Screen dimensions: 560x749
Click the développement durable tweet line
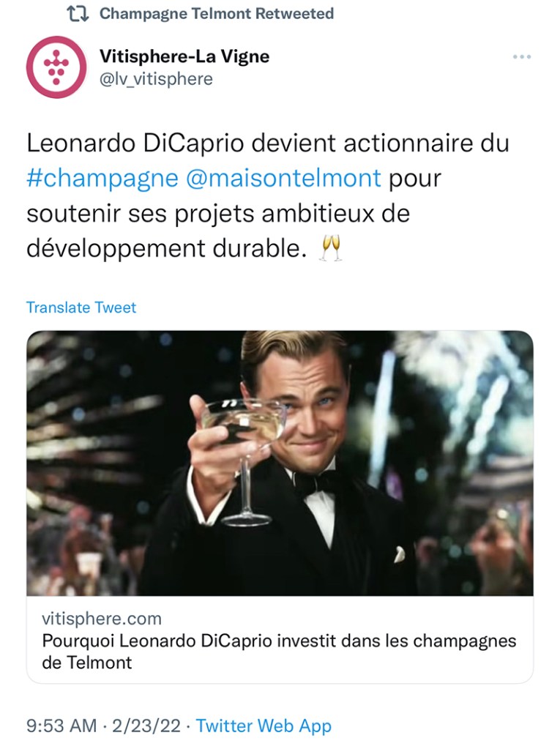pyautogui.click(x=165, y=249)
